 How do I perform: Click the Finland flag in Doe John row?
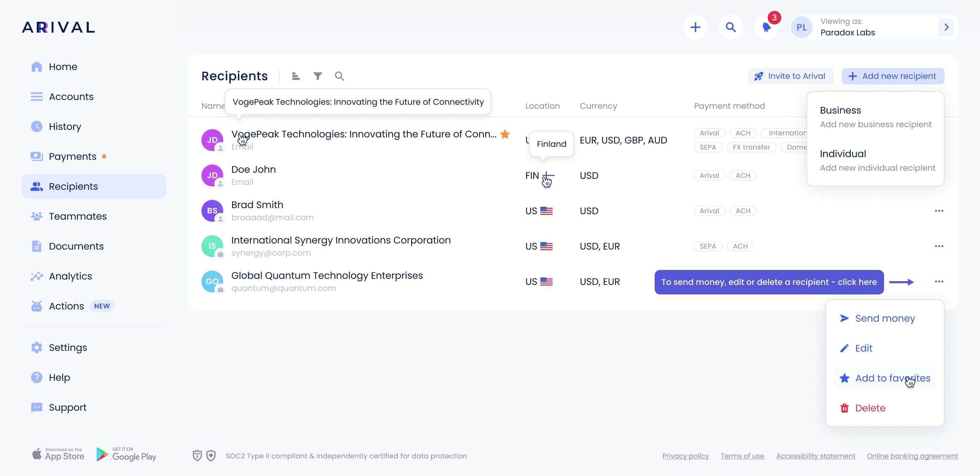point(549,176)
